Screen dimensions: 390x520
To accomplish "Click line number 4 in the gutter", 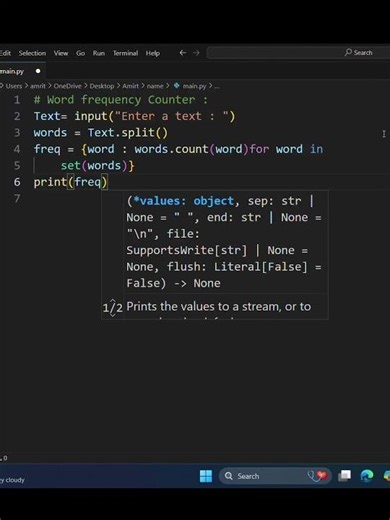I will (17, 149).
